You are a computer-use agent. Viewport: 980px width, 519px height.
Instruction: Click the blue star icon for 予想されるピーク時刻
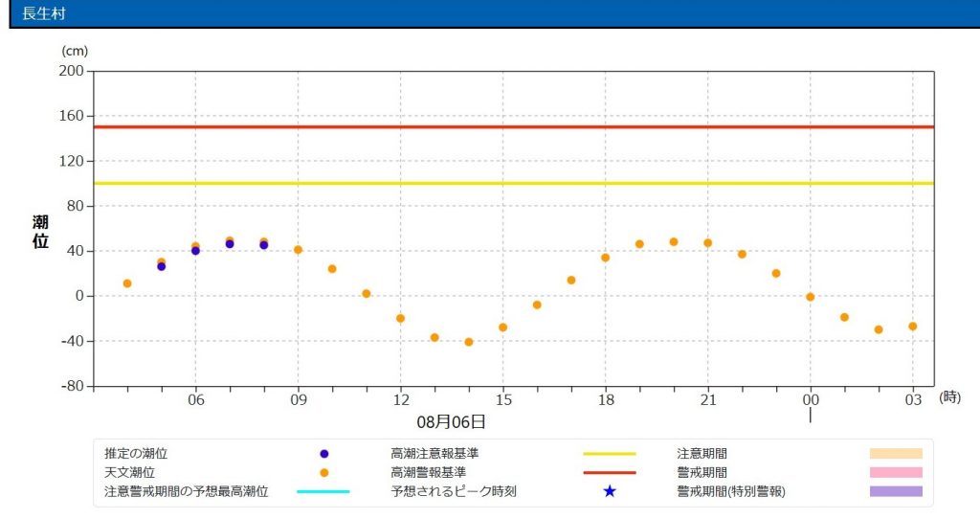click(610, 491)
